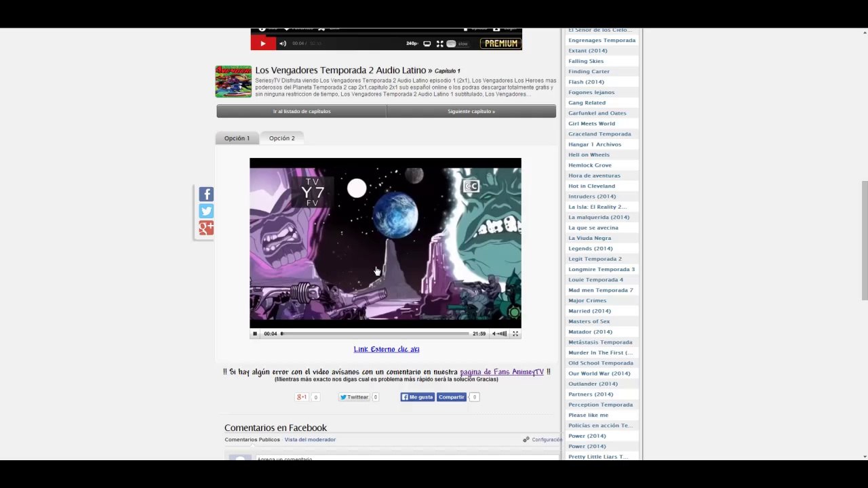
Task: Open Outlander (2014) in sidebar
Action: coord(593,384)
